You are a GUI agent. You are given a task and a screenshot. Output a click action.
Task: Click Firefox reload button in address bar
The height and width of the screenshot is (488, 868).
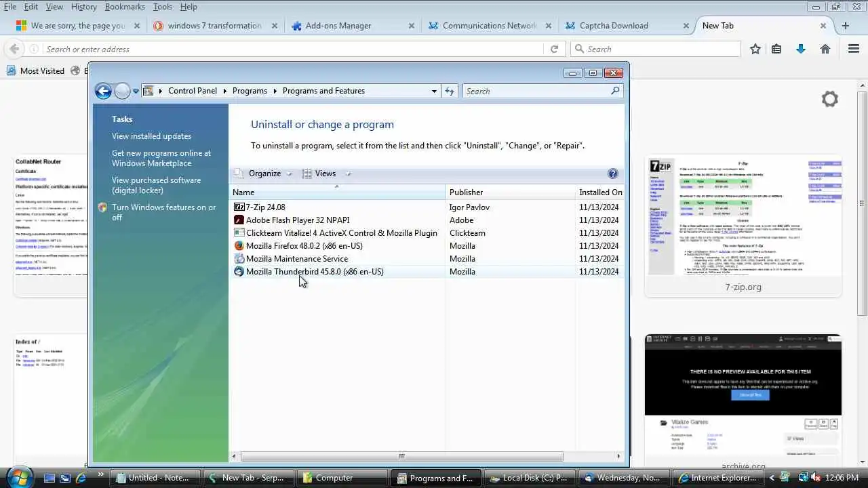(x=554, y=49)
